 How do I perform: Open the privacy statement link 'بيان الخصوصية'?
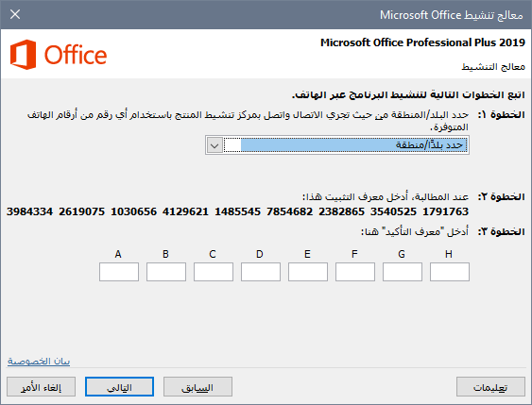pyautogui.click(x=39, y=362)
